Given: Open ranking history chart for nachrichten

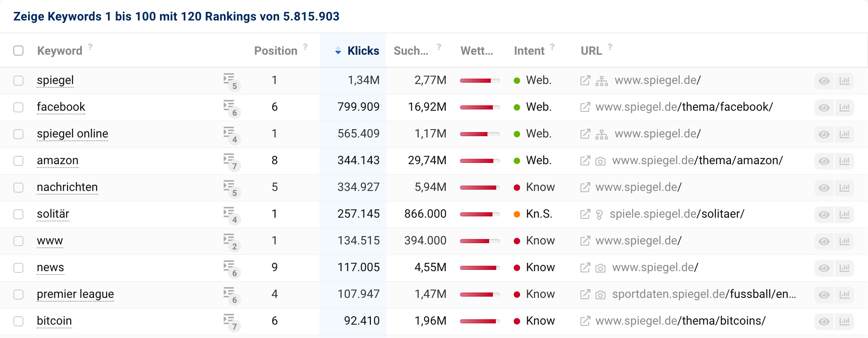Looking at the screenshot, I should pos(844,188).
